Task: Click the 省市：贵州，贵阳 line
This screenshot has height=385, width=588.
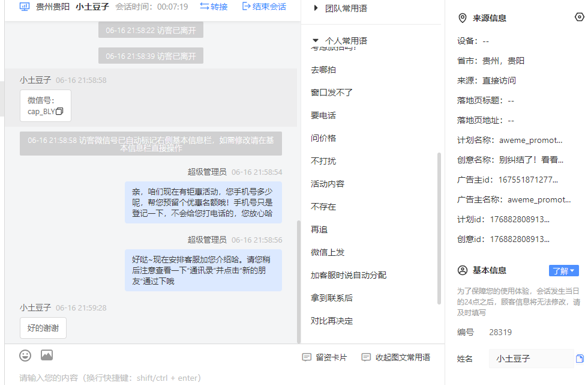Action: click(x=491, y=61)
